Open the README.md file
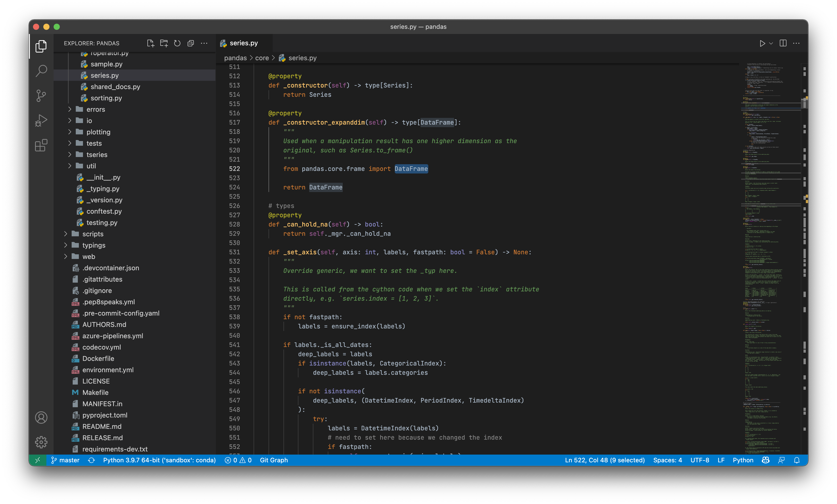Image resolution: width=837 pixels, height=504 pixels. coord(102,426)
